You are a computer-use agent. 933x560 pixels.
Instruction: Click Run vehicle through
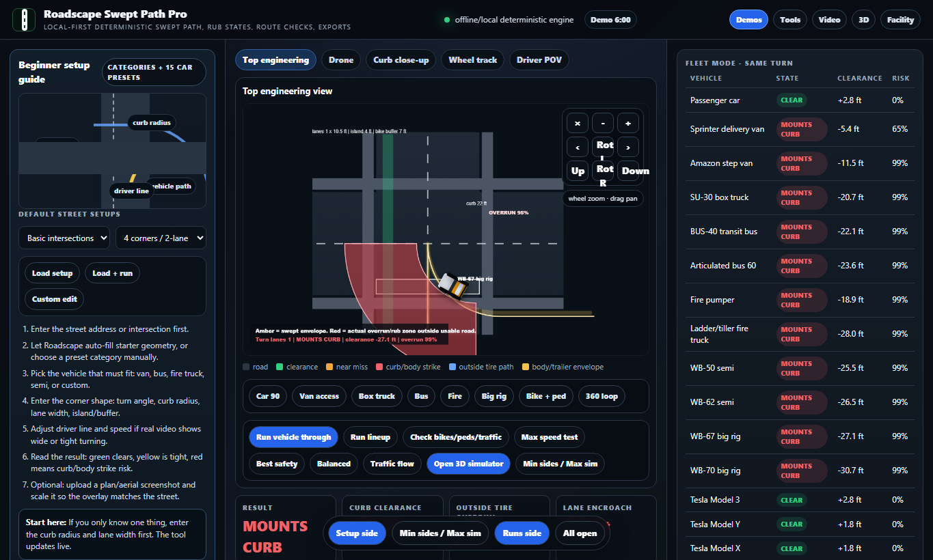293,437
